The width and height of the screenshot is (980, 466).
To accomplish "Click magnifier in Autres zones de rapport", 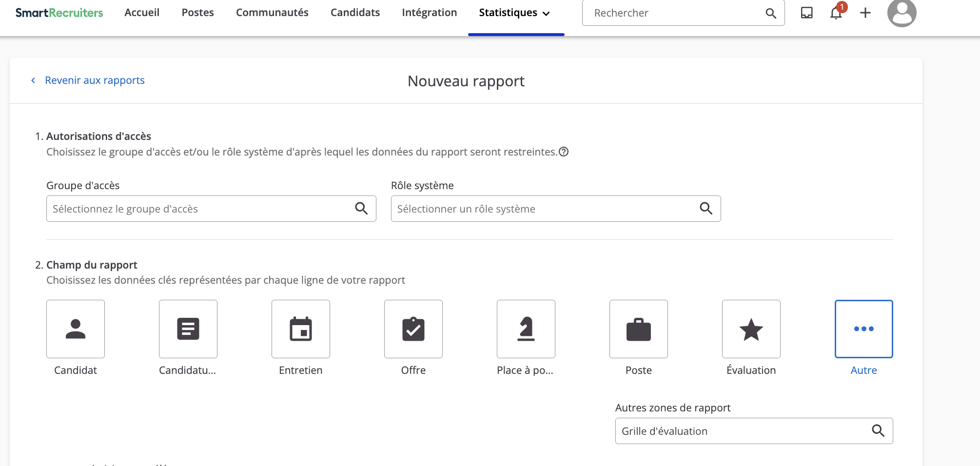I will coord(878,431).
